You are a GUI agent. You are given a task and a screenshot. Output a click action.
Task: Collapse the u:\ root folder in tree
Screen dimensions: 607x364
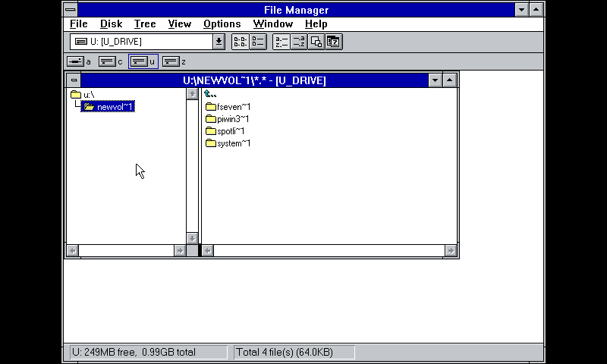[76, 95]
